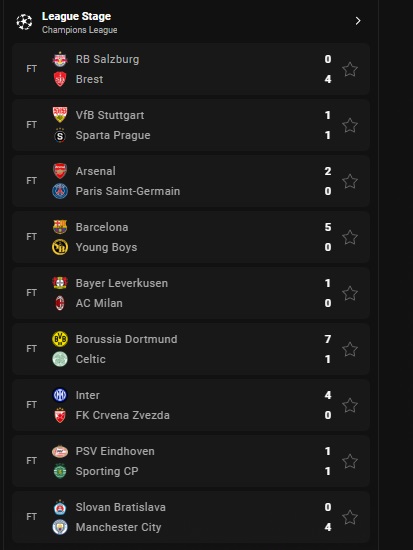The height and width of the screenshot is (550, 413).
Task: Click the RB Salzburg club crest
Action: click(60, 59)
